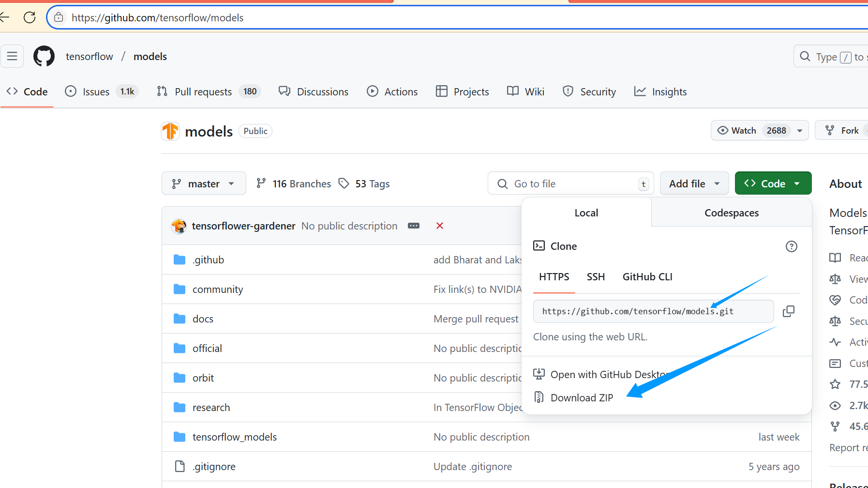This screenshot has height=488, width=868.
Task: Click the GitHub Desktop download icon
Action: pyautogui.click(x=539, y=374)
